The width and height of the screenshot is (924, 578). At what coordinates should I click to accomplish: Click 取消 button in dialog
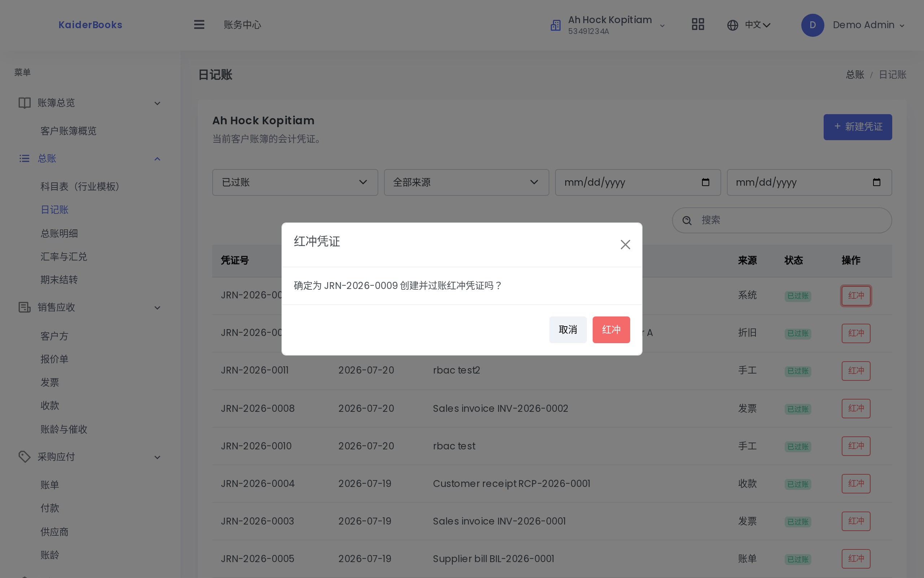(568, 329)
